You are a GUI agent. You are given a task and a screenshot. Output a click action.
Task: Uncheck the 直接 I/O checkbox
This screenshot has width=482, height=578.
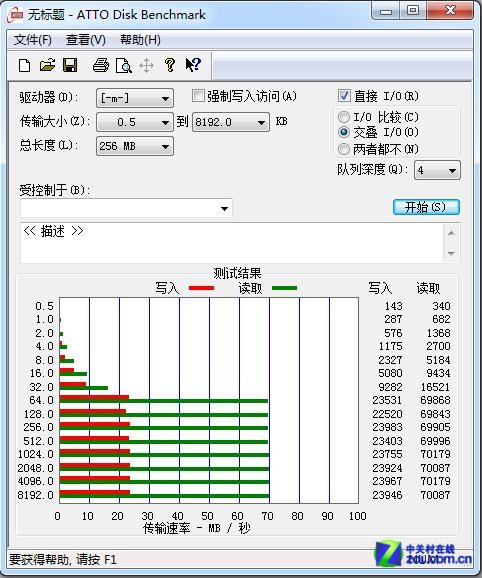(344, 96)
